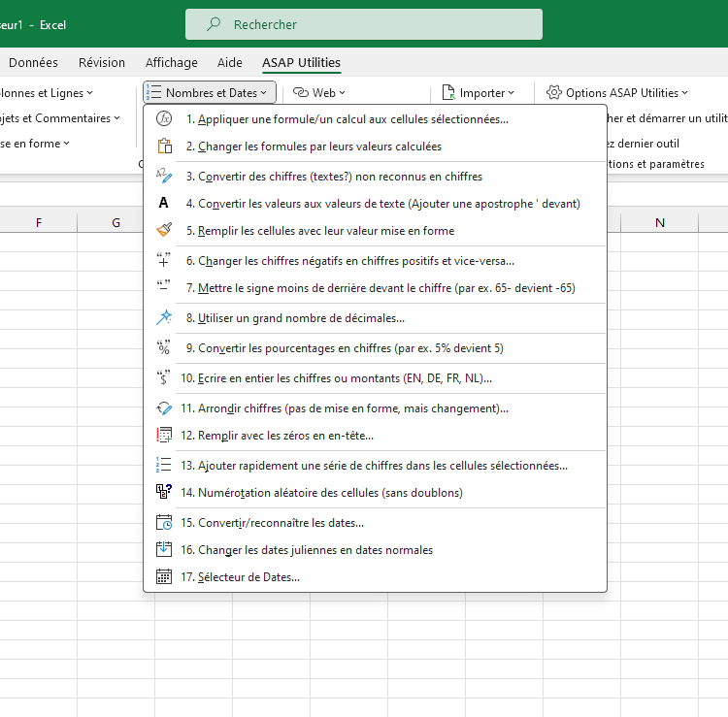Go to the Affichage tab

[171, 62]
